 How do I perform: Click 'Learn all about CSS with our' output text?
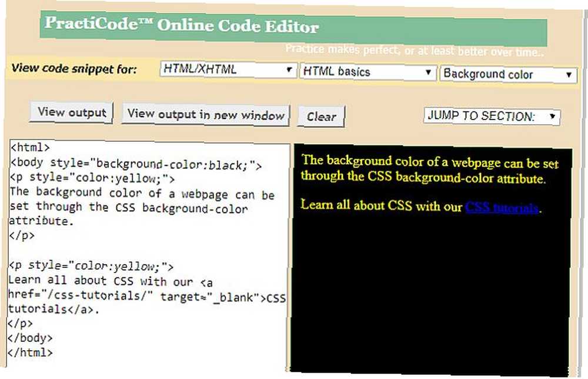point(382,205)
